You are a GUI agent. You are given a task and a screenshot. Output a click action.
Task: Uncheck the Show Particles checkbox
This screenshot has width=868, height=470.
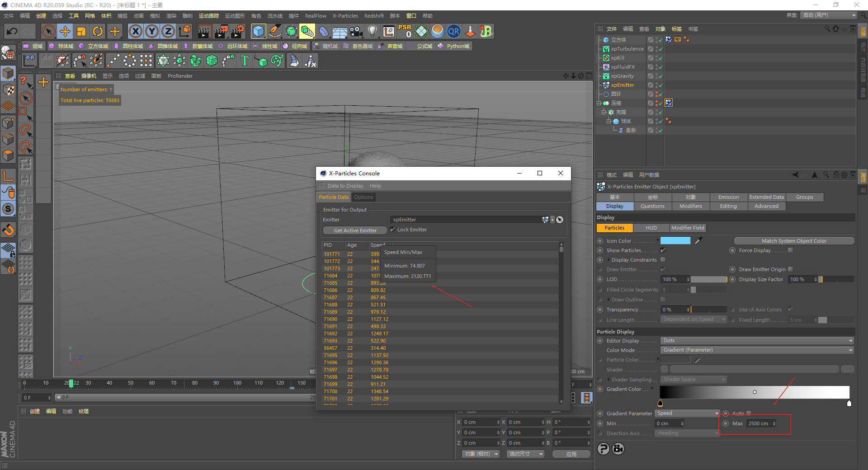663,250
